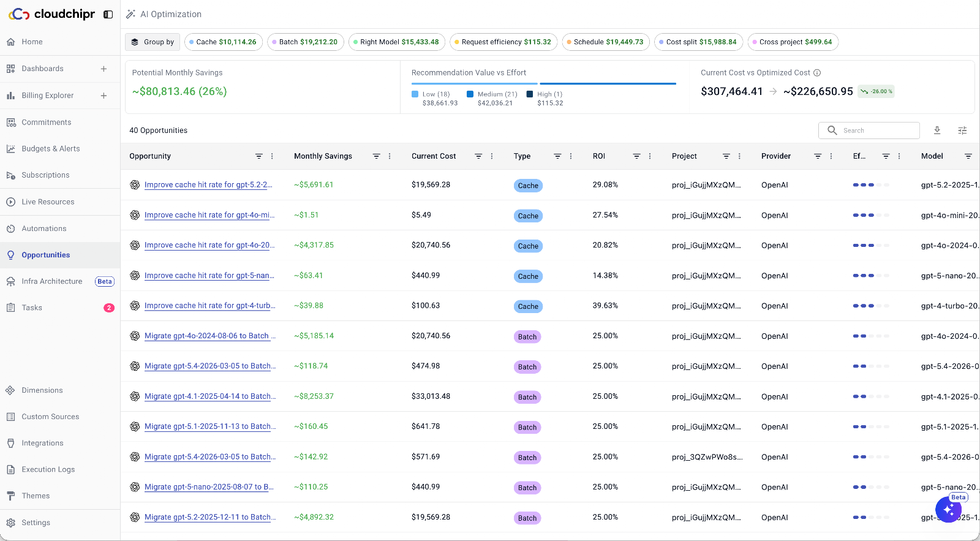Open filter for Project column
This screenshot has width=980, height=541.
[726, 156]
